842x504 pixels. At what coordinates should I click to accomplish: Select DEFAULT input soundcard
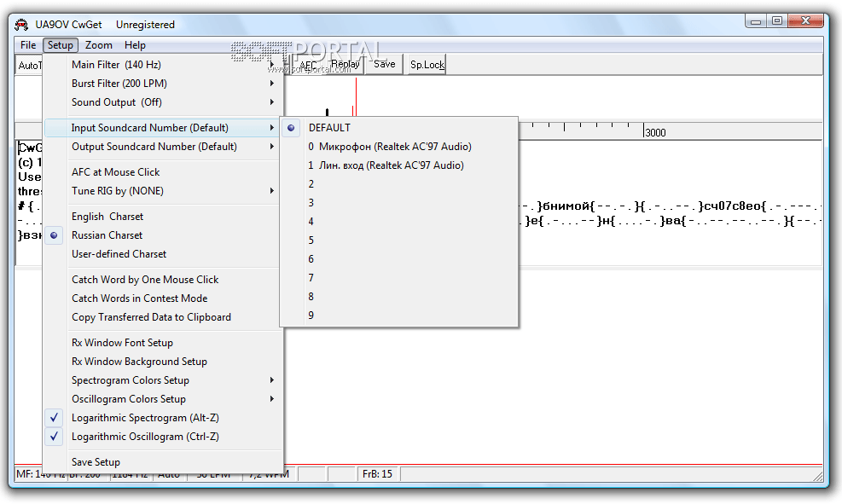click(399, 128)
